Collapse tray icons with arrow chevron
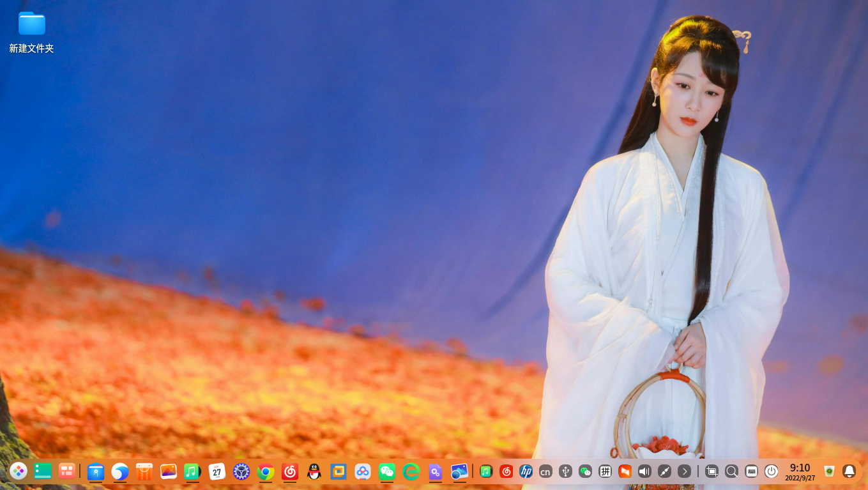Image resolution: width=868 pixels, height=490 pixels. pyautogui.click(x=684, y=471)
